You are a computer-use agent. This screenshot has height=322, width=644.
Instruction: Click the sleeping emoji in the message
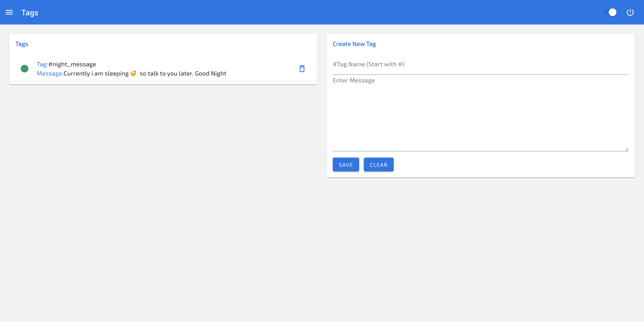133,73
